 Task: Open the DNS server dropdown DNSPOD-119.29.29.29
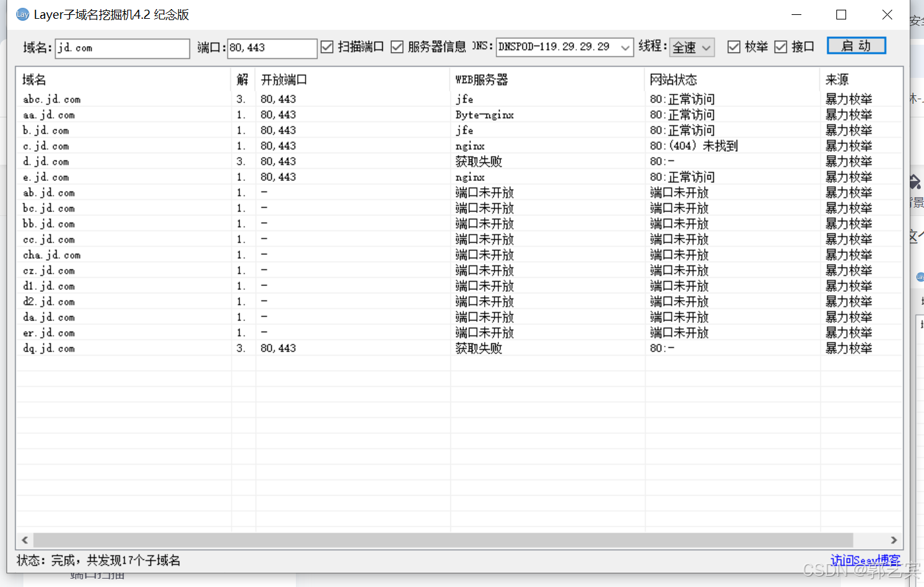(565, 47)
